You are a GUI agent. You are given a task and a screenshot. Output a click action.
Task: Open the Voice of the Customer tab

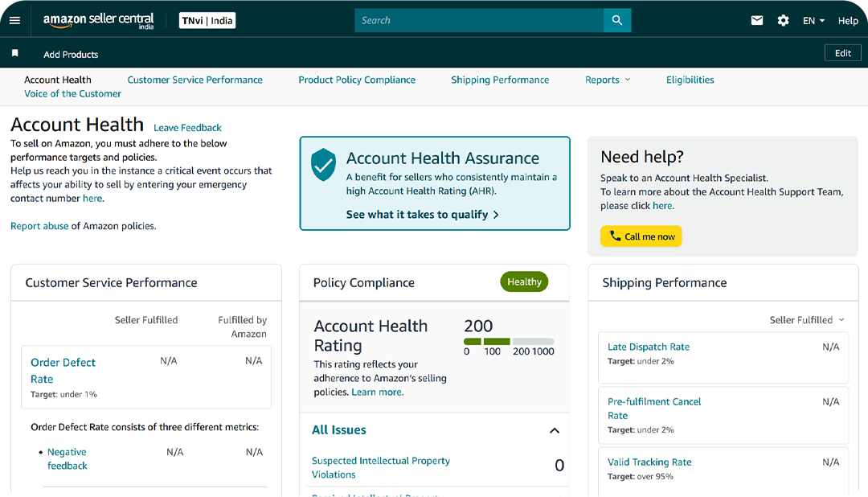[x=72, y=93]
